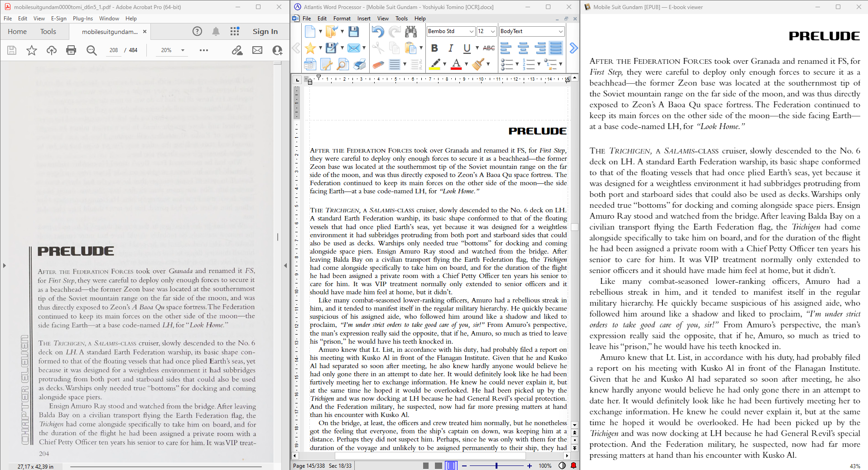Upload to cloud in Acrobat toolbar
Screen dimensions: 868x470
[52, 50]
